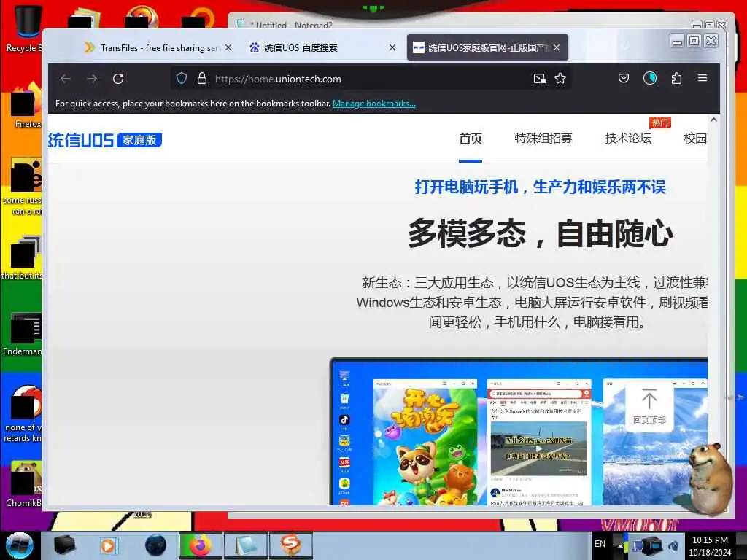Open the extensions puzzle-piece icon
This screenshot has width=747, height=560.
[676, 78]
